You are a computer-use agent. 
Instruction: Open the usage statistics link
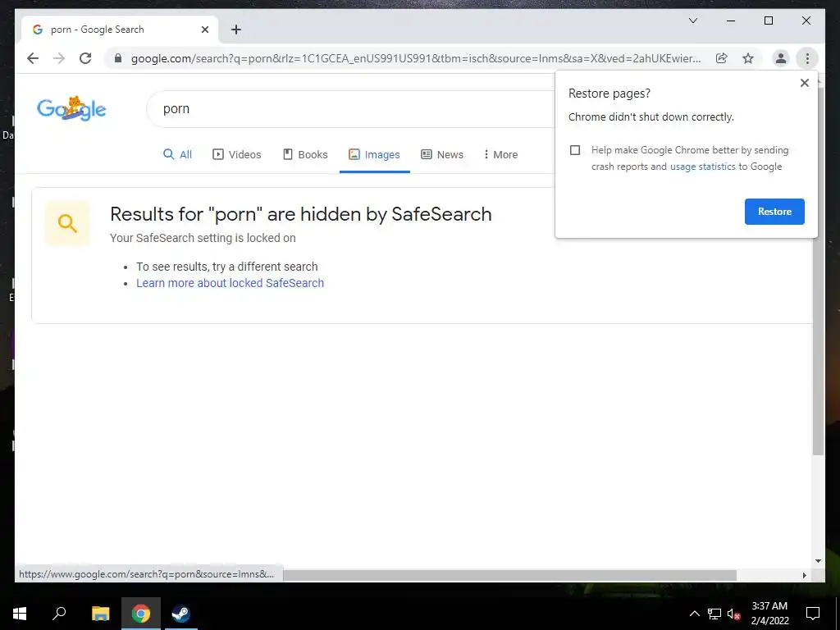(x=702, y=167)
